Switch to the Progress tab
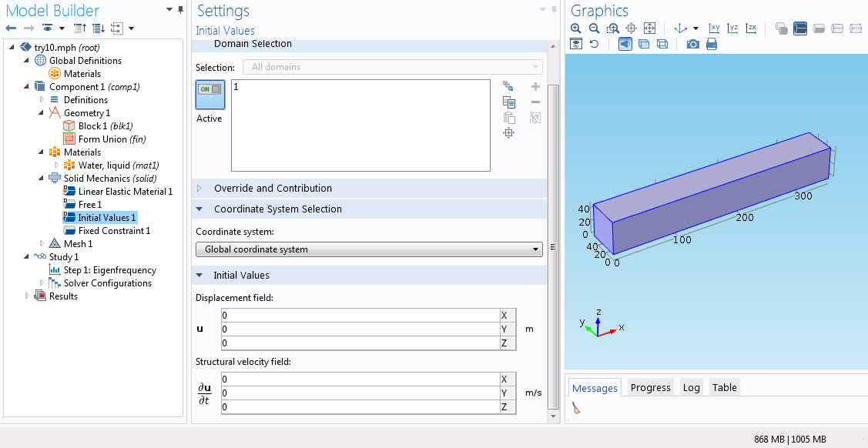This screenshot has width=868, height=448. coord(650,388)
